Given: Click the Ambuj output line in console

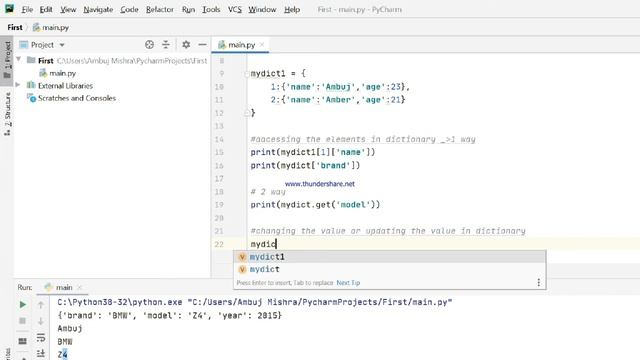Looking at the screenshot, I should click(70, 328).
